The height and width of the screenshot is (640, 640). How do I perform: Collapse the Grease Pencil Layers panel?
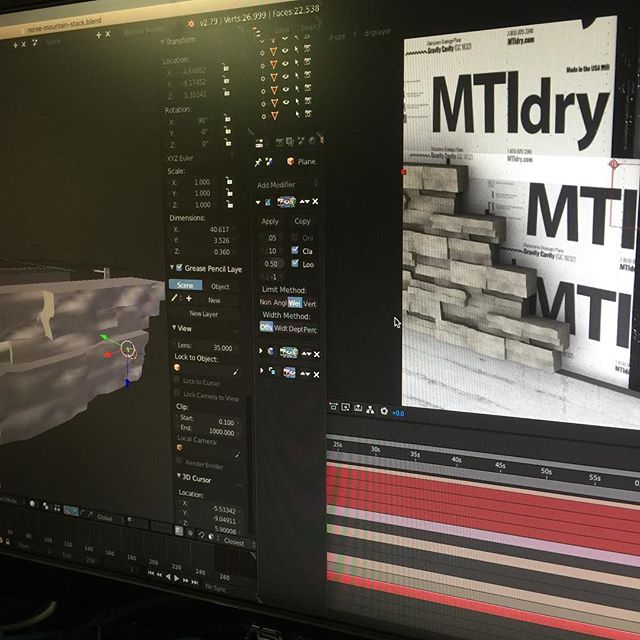click(172, 267)
